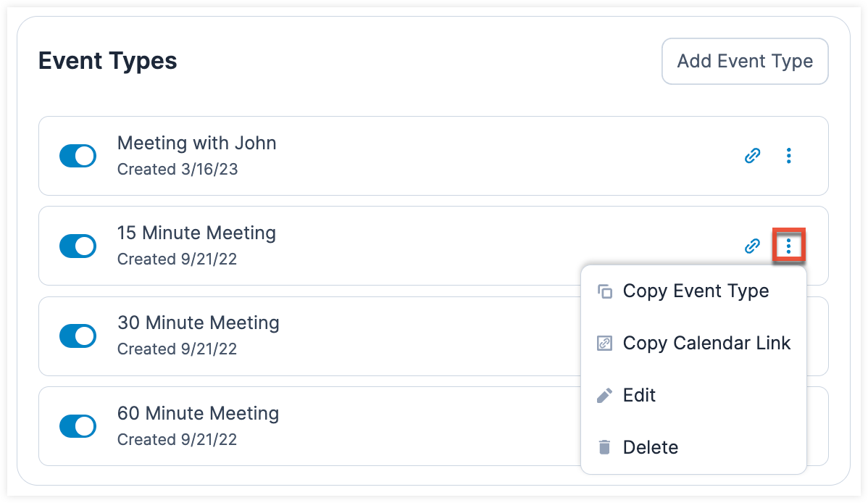Click the 60 Minute Meeting event name

pyautogui.click(x=198, y=414)
